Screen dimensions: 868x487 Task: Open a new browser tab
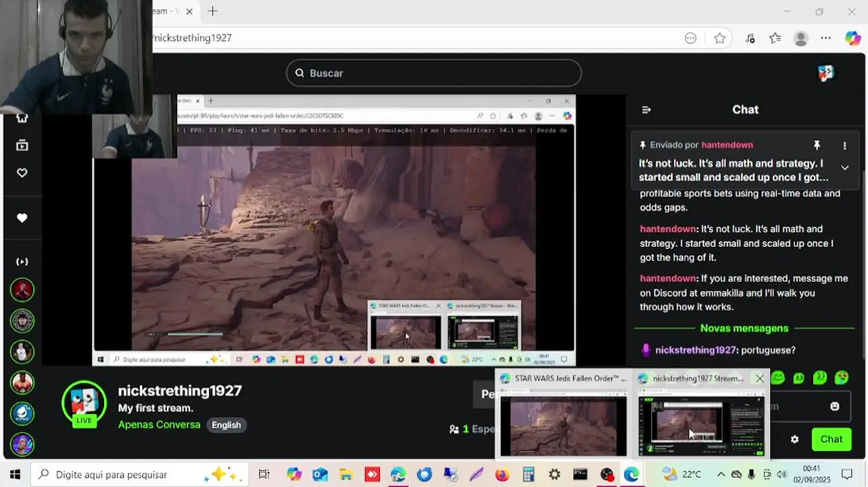click(212, 11)
